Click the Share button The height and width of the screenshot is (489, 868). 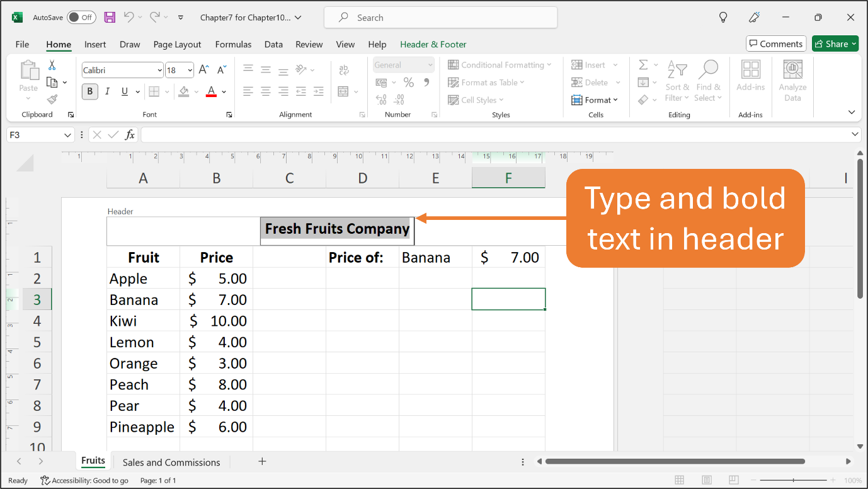pyautogui.click(x=835, y=43)
